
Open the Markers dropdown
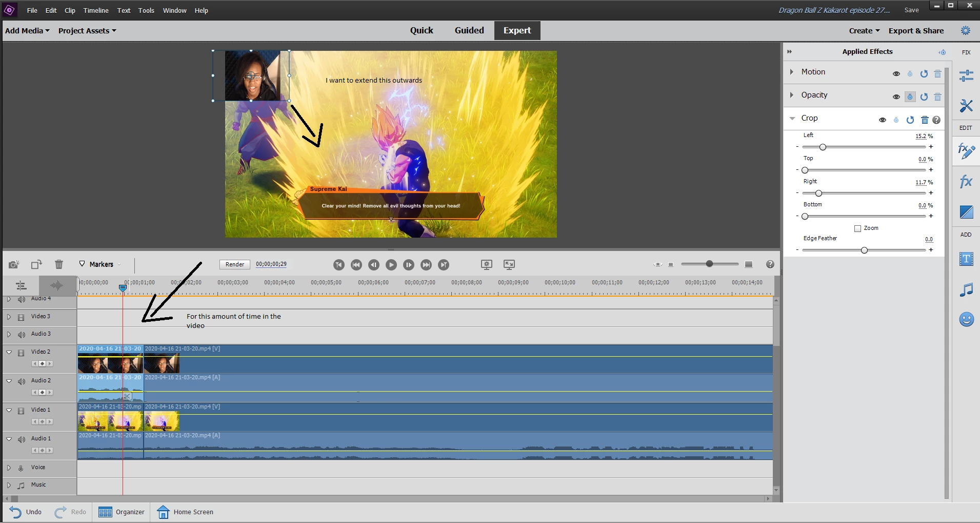tap(100, 264)
